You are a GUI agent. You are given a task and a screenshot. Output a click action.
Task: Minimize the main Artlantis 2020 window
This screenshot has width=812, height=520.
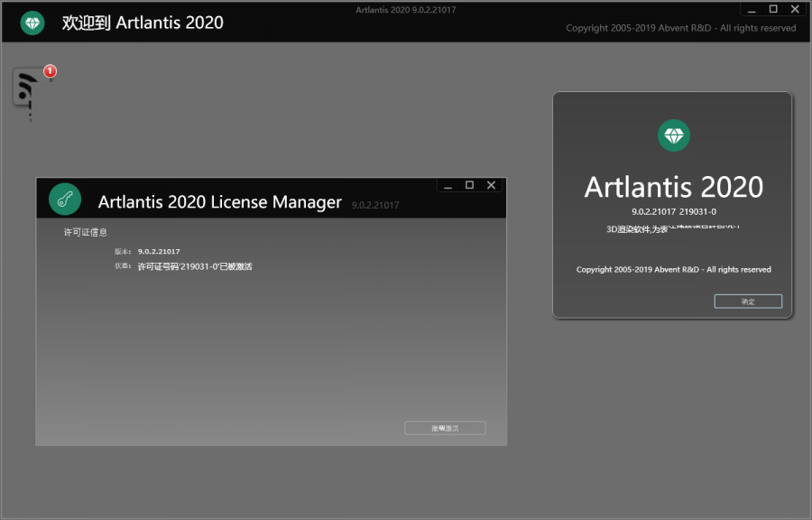point(752,9)
